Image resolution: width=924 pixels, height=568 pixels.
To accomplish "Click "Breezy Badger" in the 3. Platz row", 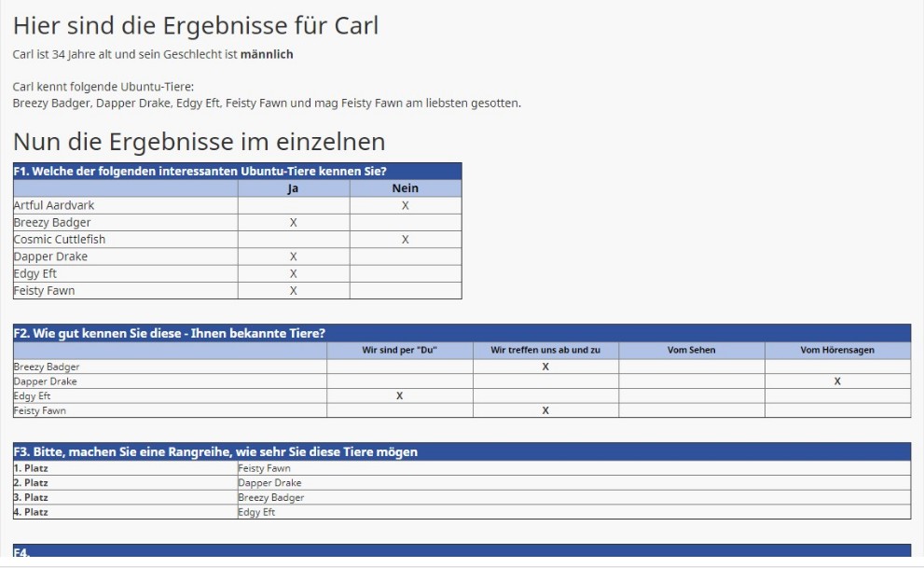I will coord(271,498).
